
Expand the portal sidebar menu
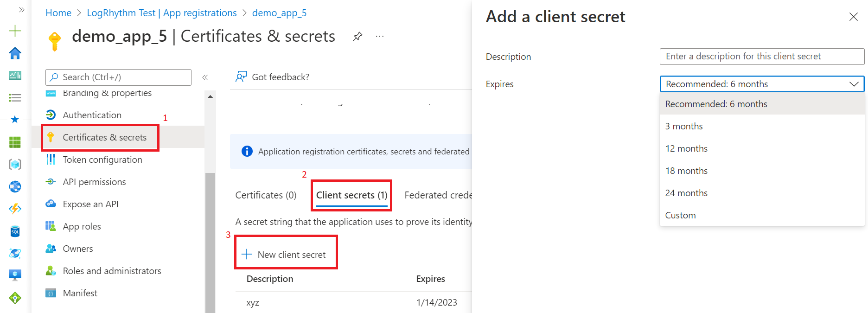pos(21,10)
